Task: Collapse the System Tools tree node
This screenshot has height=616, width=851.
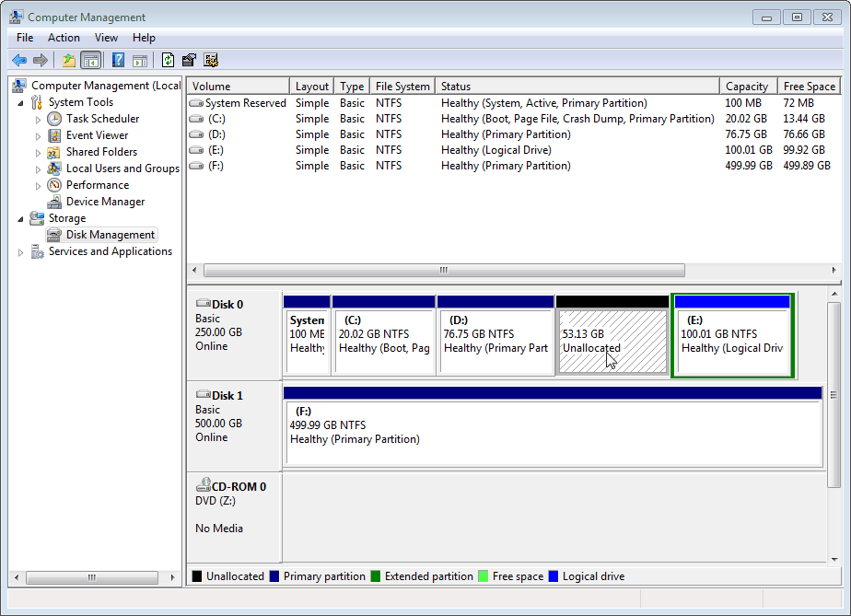Action: pyautogui.click(x=20, y=102)
